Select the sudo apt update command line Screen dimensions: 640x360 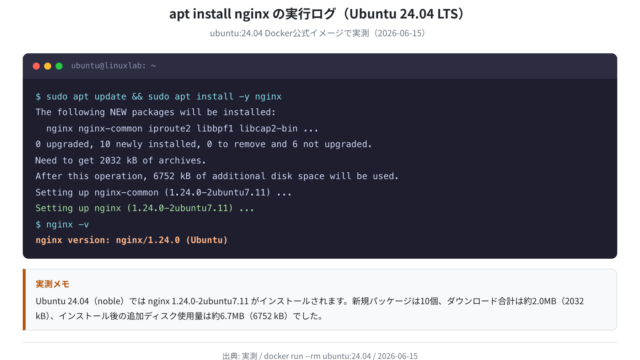click(x=158, y=97)
